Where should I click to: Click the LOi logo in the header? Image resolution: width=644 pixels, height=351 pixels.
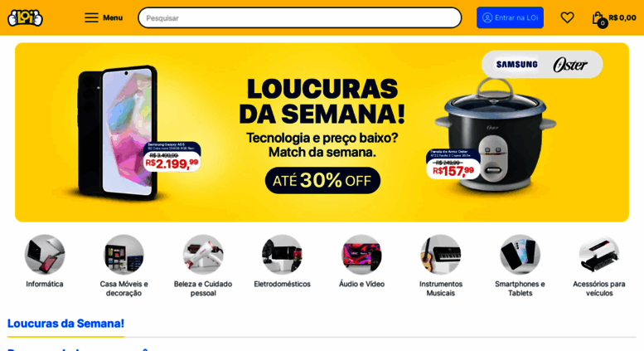(x=25, y=17)
